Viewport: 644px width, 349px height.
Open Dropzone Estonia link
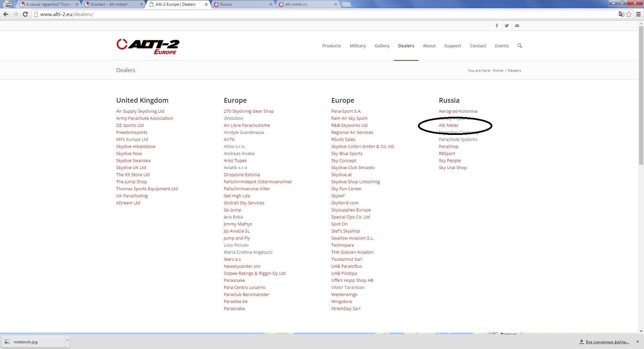(x=241, y=174)
